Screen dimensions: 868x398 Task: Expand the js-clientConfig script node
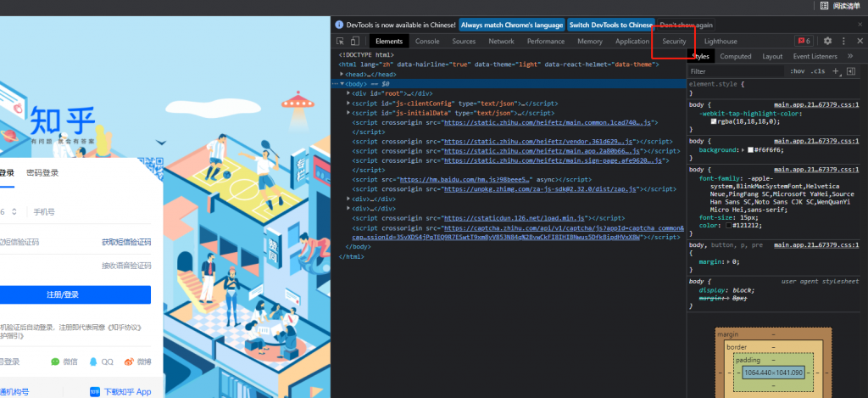pyautogui.click(x=348, y=103)
